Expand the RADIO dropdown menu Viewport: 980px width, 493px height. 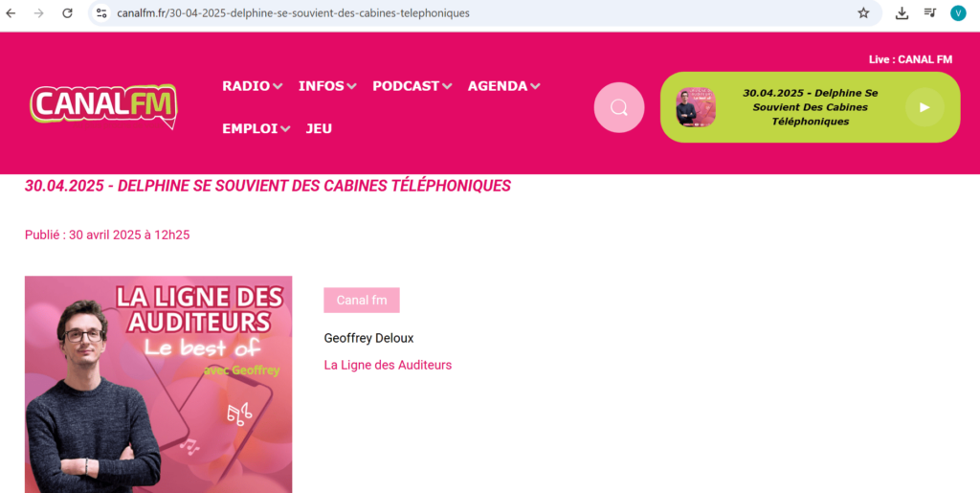pos(253,86)
